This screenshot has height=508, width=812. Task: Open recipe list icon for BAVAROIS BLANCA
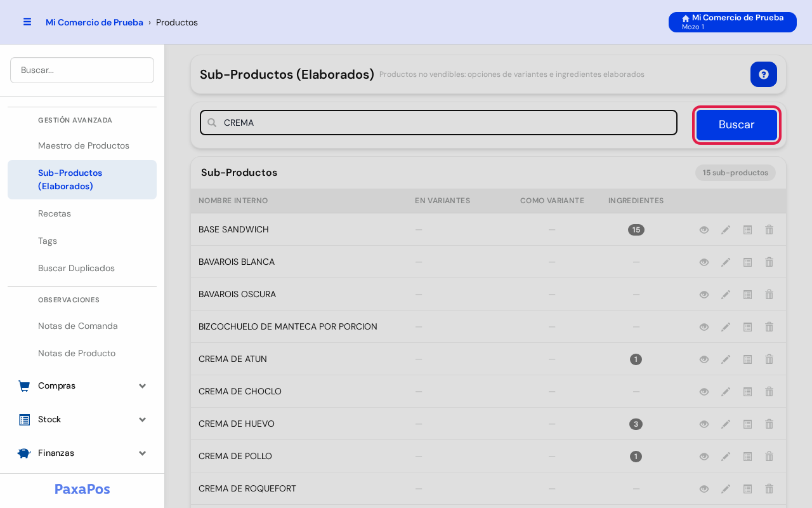coord(747,262)
